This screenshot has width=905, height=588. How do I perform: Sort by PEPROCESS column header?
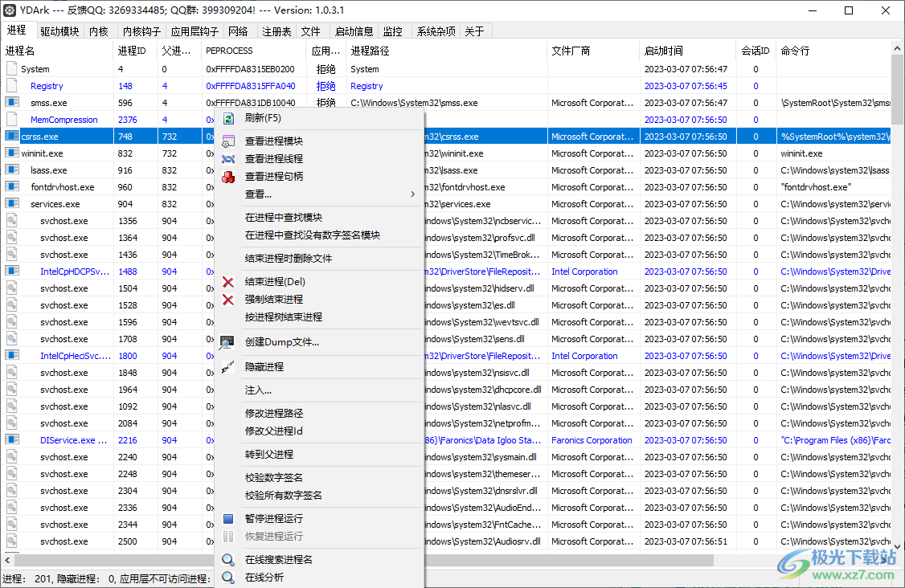click(x=254, y=51)
